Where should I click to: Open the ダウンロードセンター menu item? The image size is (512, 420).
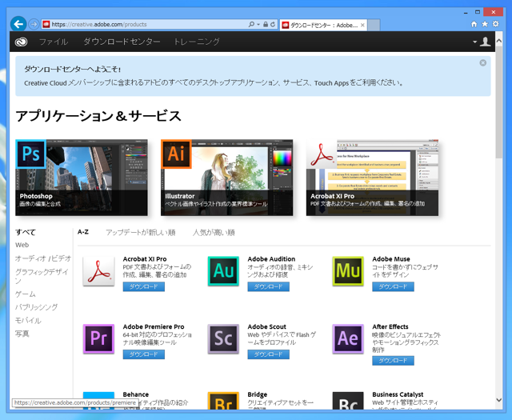[122, 42]
